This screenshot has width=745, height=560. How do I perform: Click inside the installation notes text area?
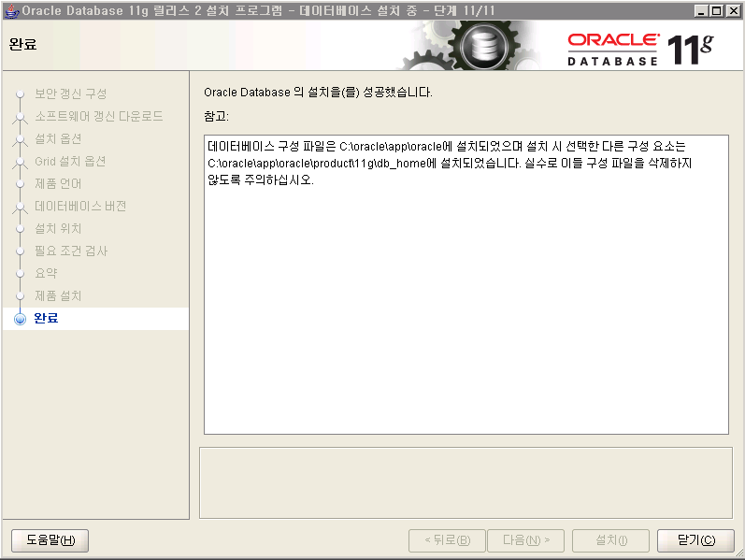click(x=466, y=284)
